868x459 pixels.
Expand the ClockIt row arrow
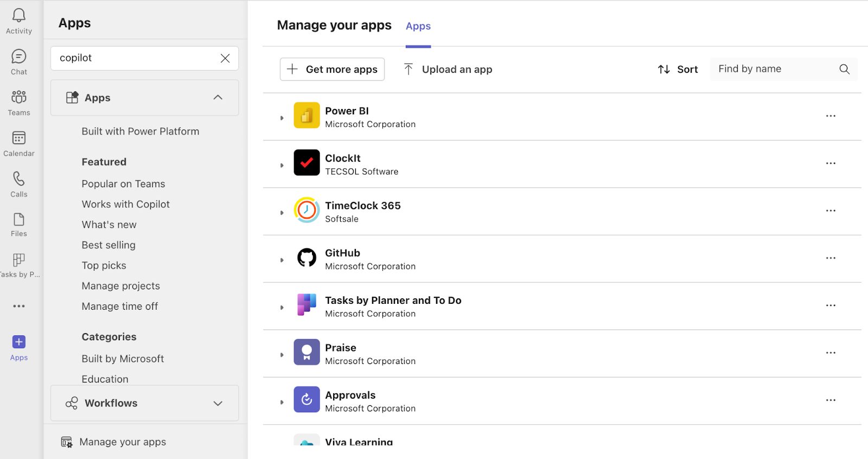(282, 165)
